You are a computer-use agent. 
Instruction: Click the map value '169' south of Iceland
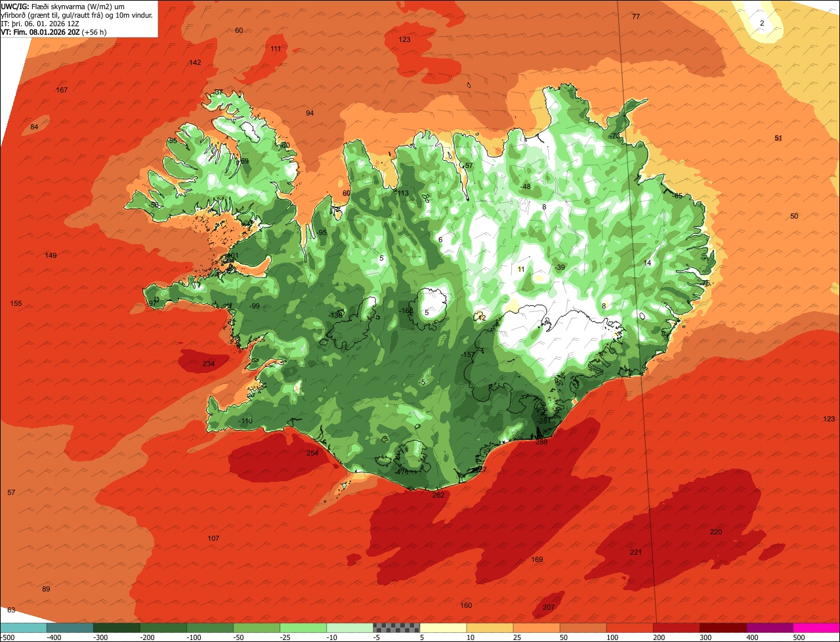pos(537,560)
